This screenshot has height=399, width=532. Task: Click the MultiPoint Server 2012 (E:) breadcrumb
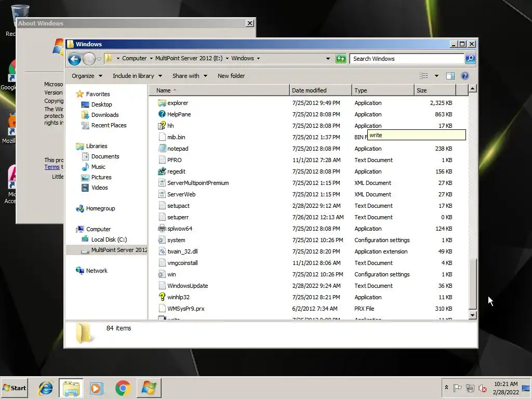pyautogui.click(x=189, y=58)
